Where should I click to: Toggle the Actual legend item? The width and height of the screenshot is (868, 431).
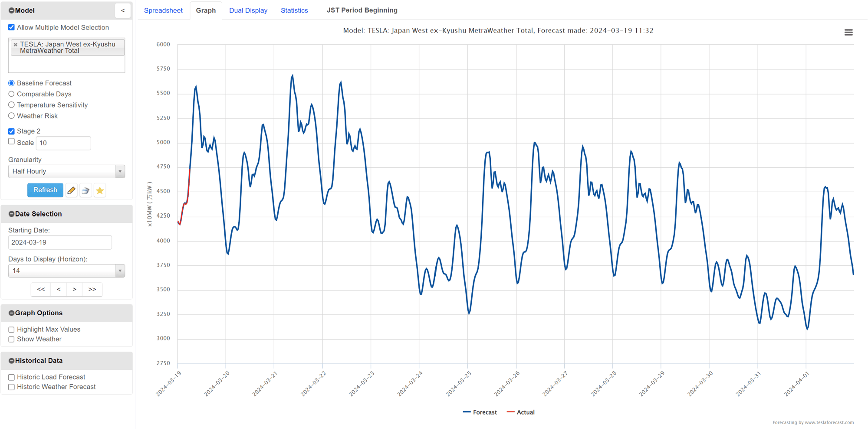coord(521,412)
